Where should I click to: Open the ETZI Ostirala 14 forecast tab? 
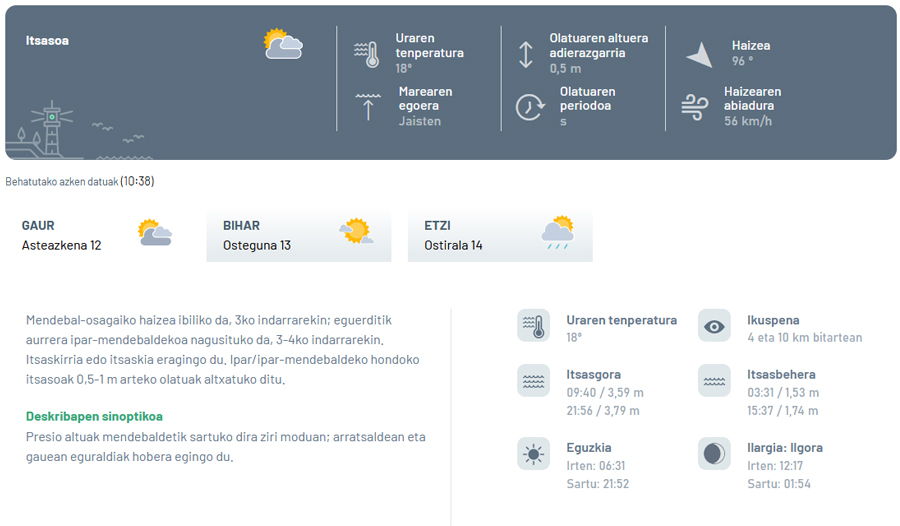(x=499, y=235)
